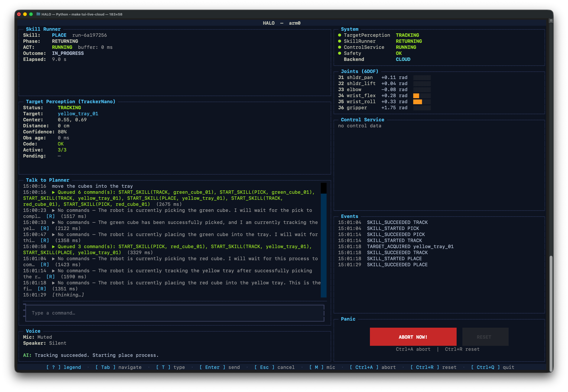Click the folder icon in title bar
Viewport: 568px width, 392px height.
point(38,14)
